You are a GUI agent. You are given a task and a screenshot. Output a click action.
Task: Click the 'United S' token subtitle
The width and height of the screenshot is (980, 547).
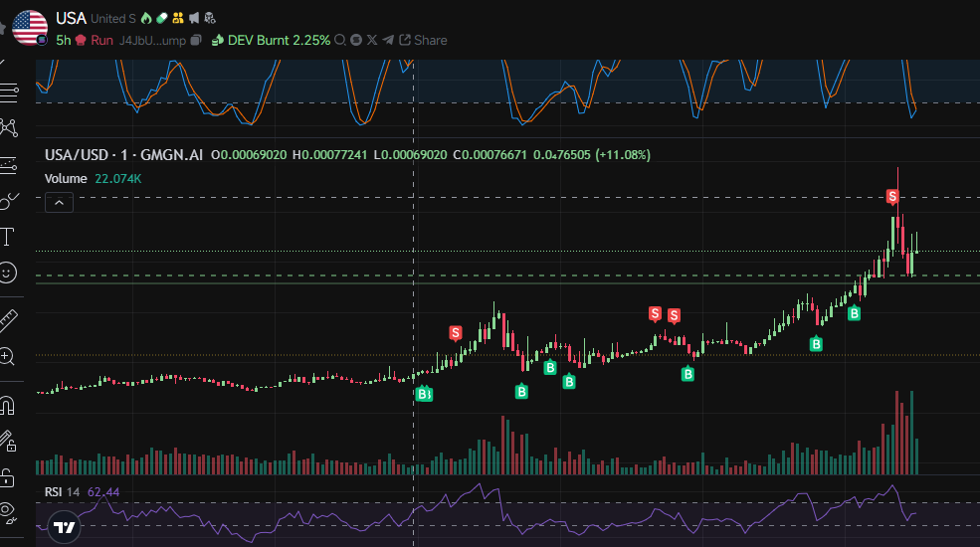tap(113, 19)
